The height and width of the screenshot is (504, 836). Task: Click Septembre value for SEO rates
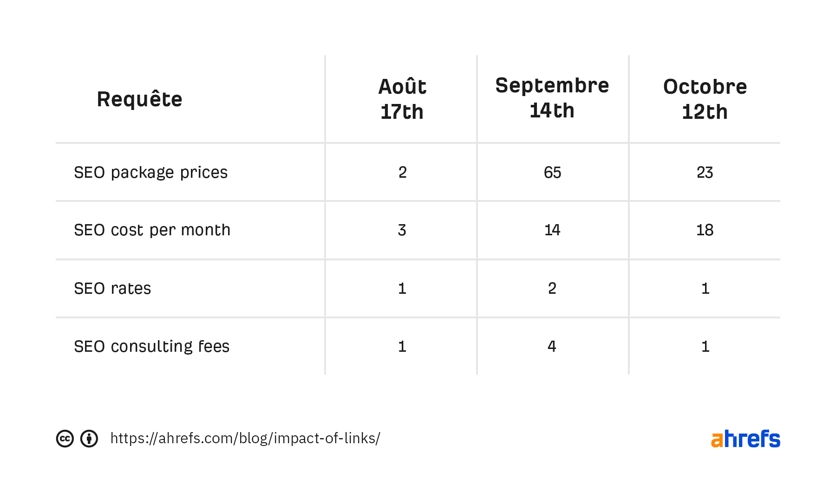[552, 289]
